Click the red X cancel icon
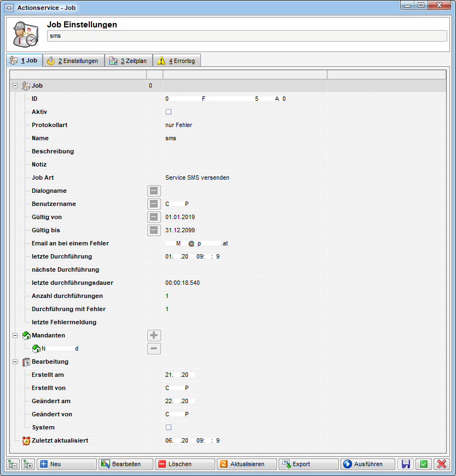This screenshot has height=476, width=456. (x=441, y=464)
